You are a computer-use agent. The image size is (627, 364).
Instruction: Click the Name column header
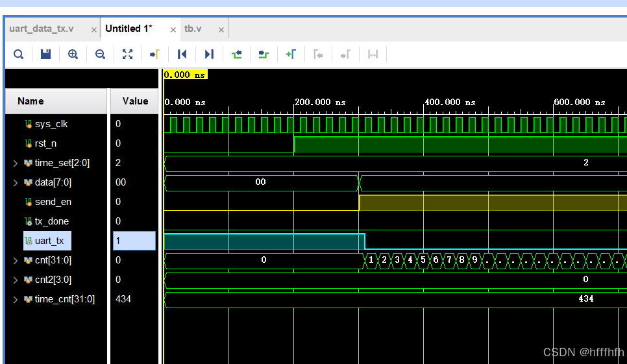pos(56,101)
